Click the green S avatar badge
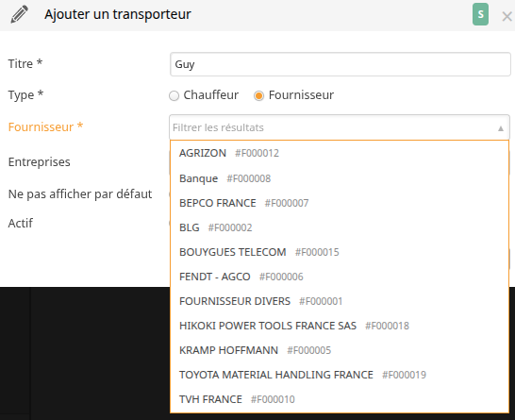This screenshot has width=515, height=420. tap(480, 14)
